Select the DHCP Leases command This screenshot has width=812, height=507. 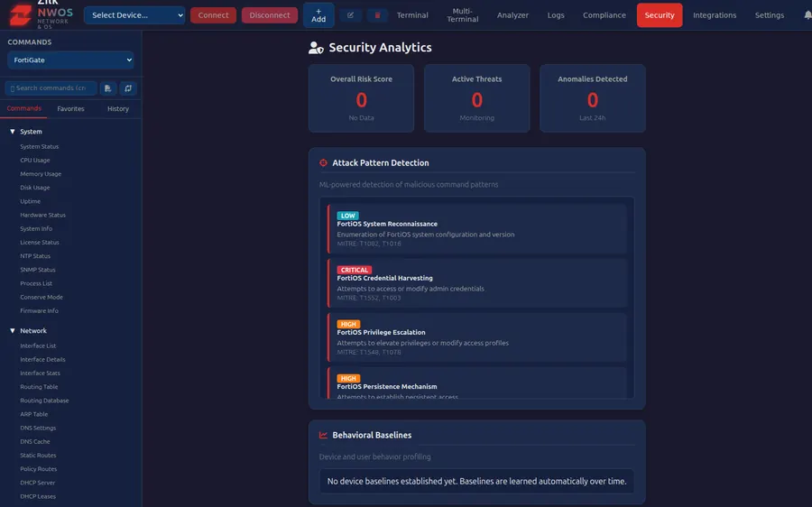[x=38, y=497]
